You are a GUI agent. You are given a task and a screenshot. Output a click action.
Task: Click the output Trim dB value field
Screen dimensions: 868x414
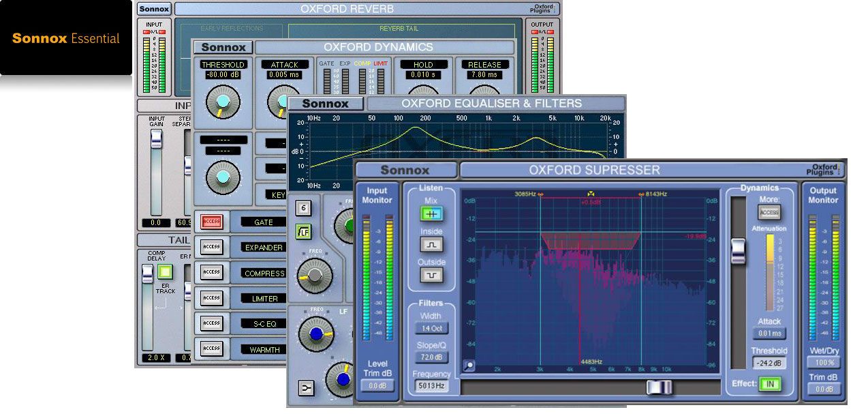(823, 389)
